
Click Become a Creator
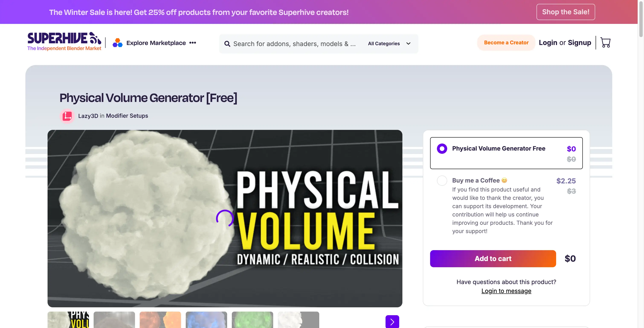tap(506, 42)
